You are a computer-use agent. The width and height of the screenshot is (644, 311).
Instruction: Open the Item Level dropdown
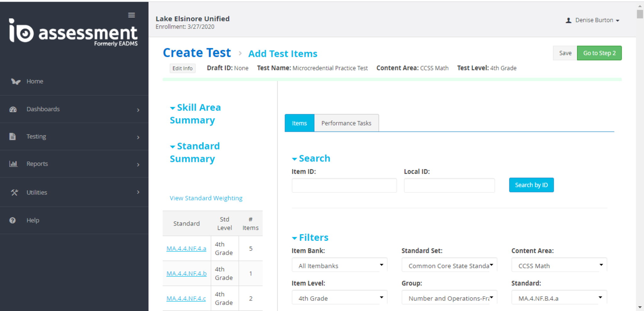pyautogui.click(x=340, y=298)
